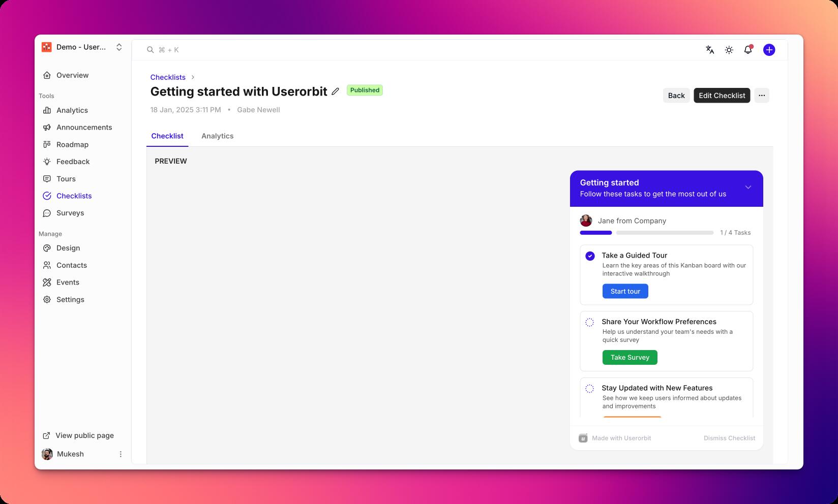The height and width of the screenshot is (504, 838).
Task: Open Surveys from the sidebar
Action: pyautogui.click(x=70, y=213)
